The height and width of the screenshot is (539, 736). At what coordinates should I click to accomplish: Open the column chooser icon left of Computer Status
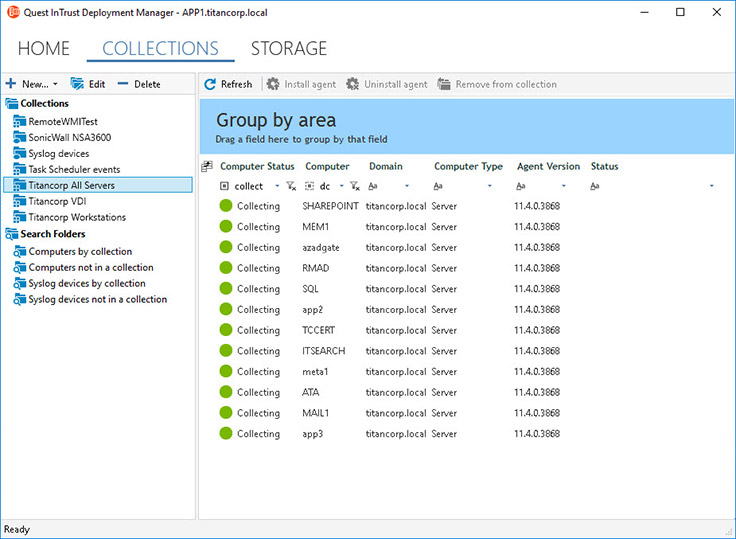coord(207,166)
